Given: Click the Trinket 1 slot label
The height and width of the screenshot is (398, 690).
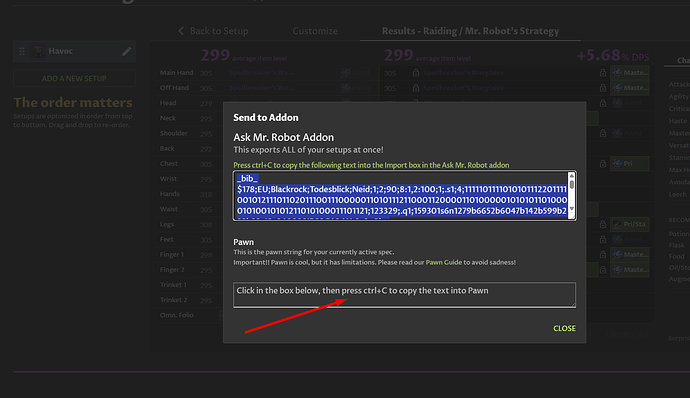Looking at the screenshot, I should pyautogui.click(x=173, y=285).
